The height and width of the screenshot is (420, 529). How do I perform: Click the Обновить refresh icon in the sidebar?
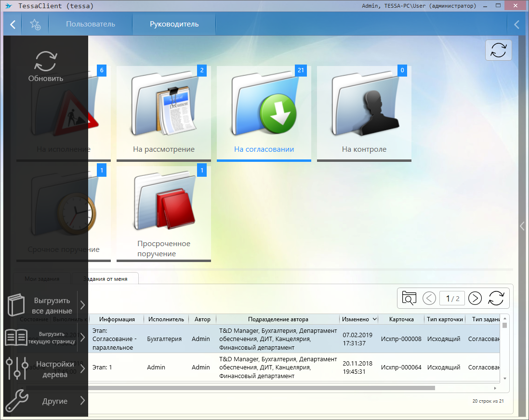point(46,61)
